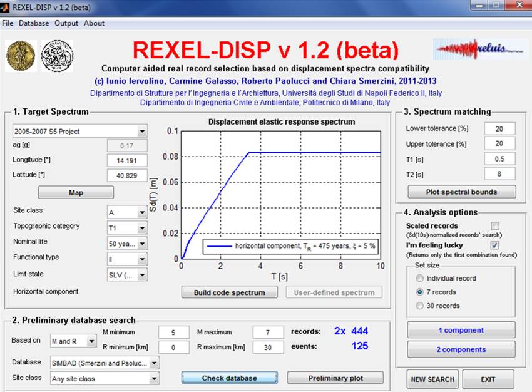The width and height of the screenshot is (532, 392).
Task: Click the gold medallion university logo
Action: tap(21, 56)
